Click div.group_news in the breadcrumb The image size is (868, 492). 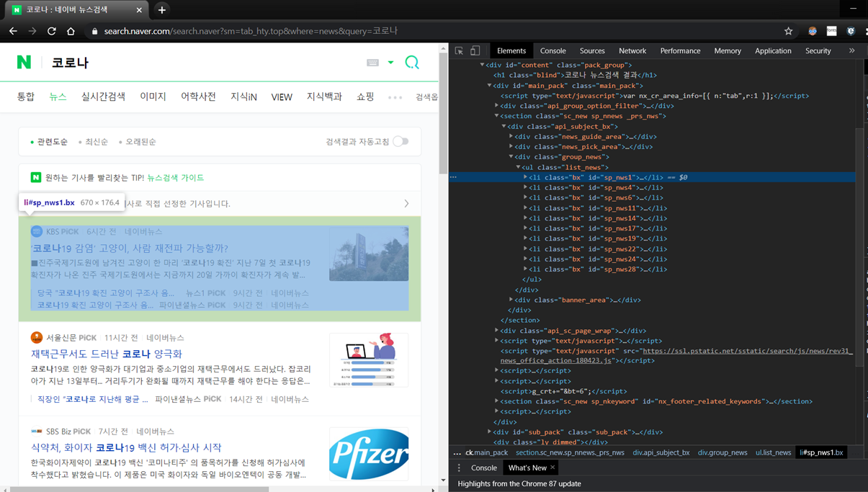tap(722, 452)
